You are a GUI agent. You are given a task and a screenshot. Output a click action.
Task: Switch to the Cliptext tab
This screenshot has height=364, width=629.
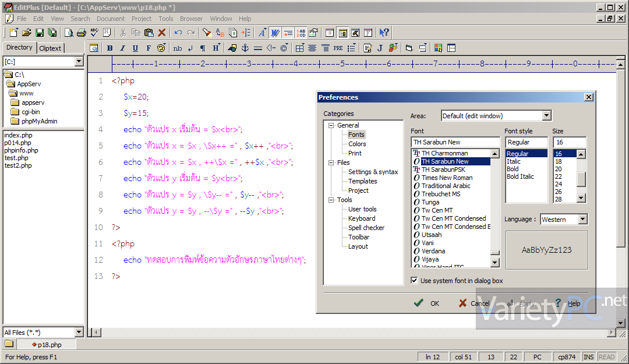pos(50,47)
